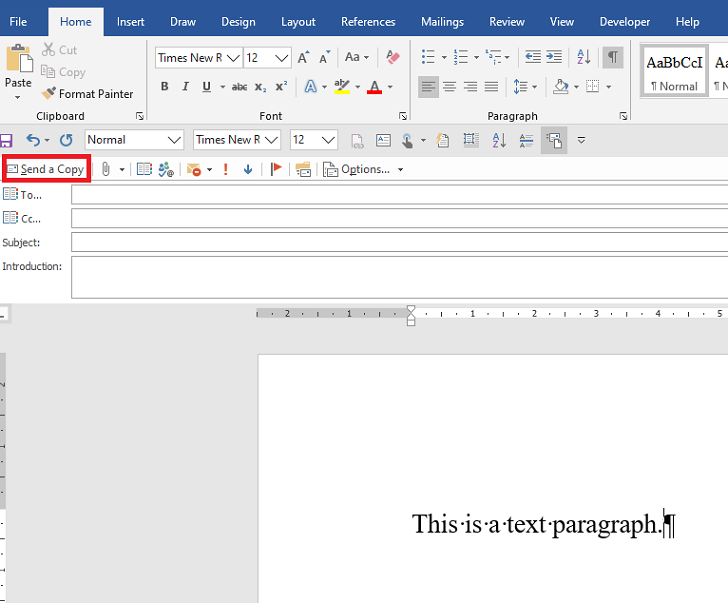Clear all formatting eraser icon
The height and width of the screenshot is (603, 728).
pos(393,58)
